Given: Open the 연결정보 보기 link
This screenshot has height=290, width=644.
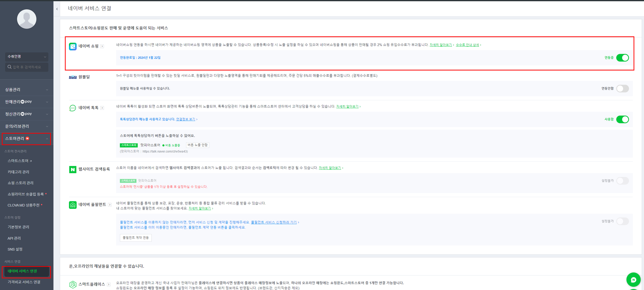Looking at the screenshot, I should [186, 119].
